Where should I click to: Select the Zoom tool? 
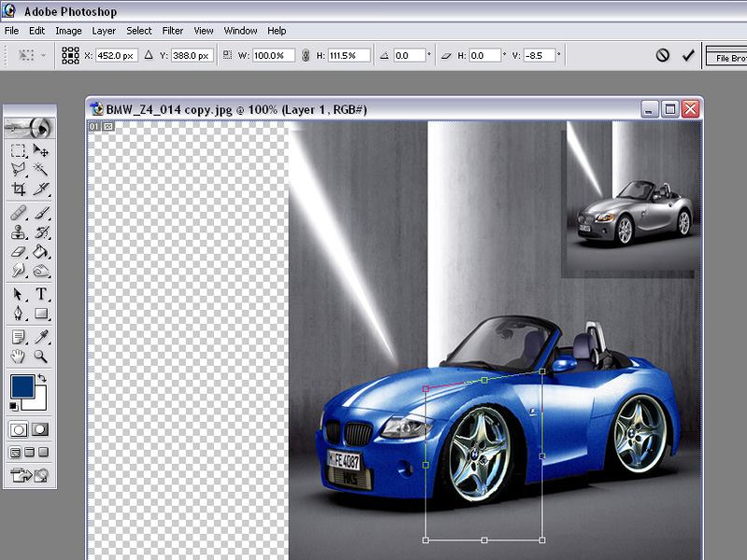point(41,356)
